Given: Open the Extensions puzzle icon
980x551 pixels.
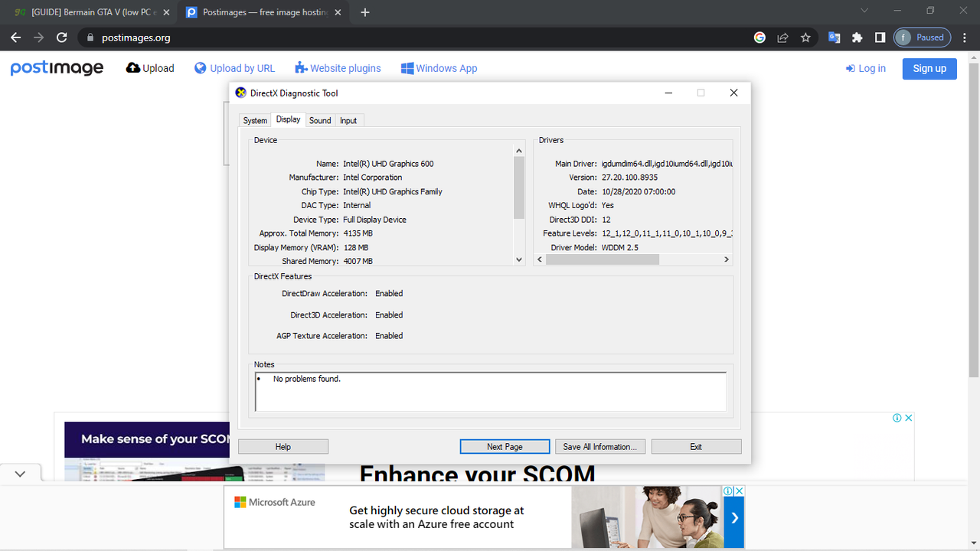Looking at the screenshot, I should click(x=857, y=37).
